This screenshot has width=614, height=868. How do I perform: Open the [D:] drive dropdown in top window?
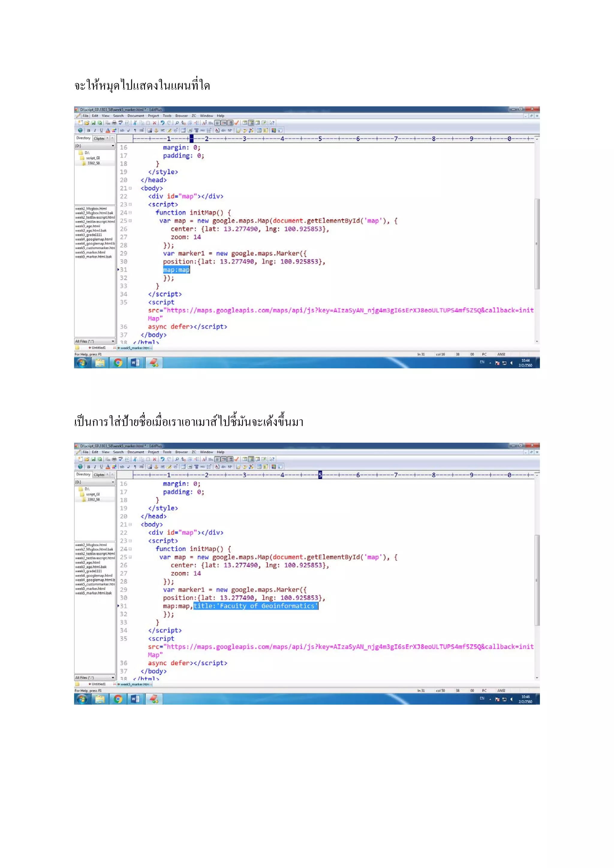113,146
